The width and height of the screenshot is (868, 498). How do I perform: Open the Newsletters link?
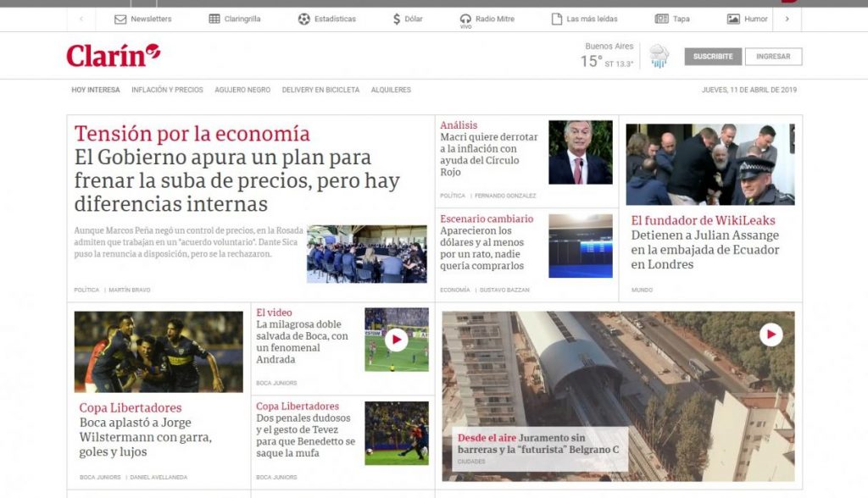(x=151, y=19)
